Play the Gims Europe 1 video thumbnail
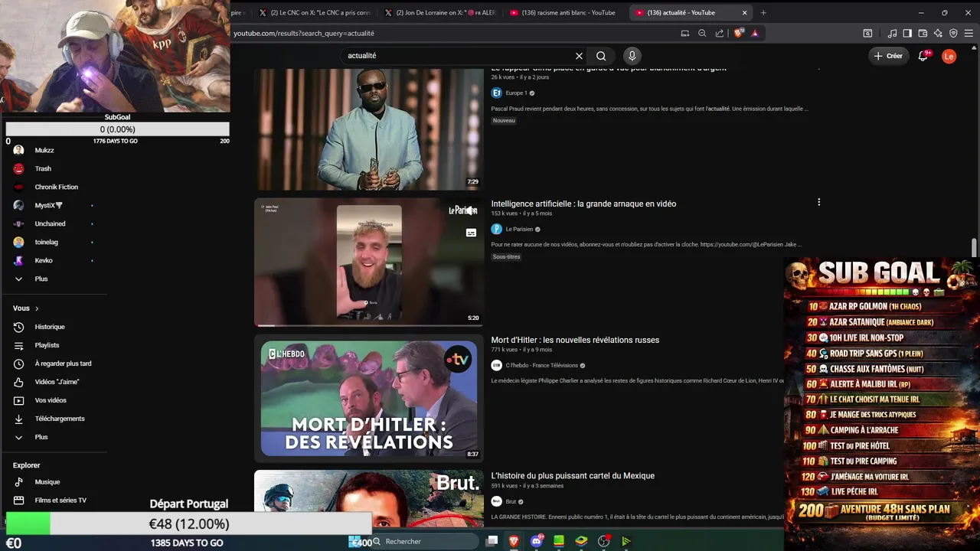Screen dimensions: 980x551 369,129
